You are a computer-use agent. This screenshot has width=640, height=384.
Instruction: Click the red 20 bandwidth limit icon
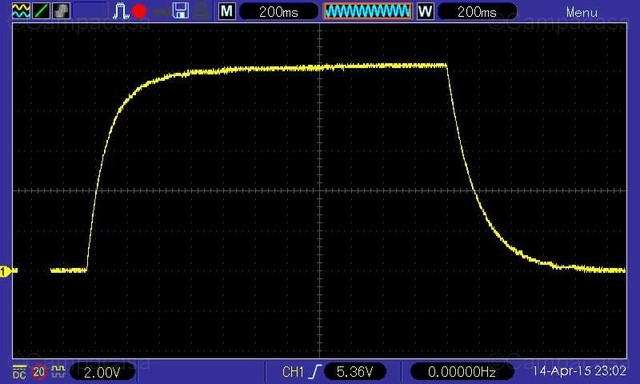(x=39, y=372)
